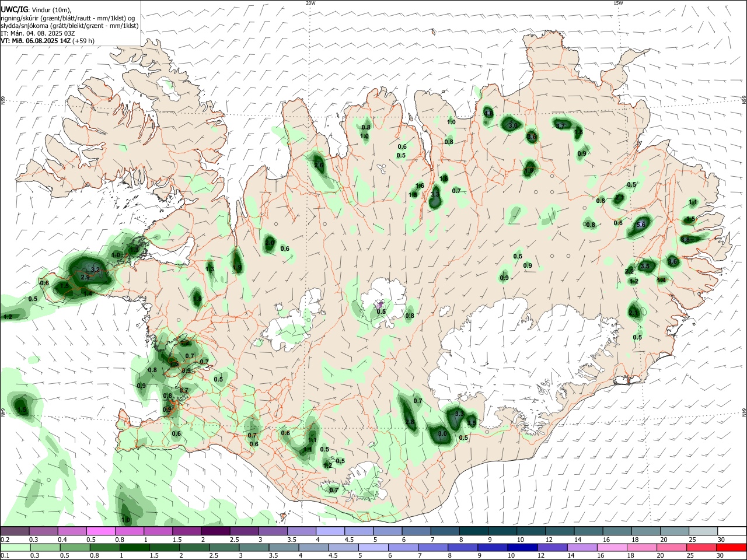Viewport: 747px width, 560px height.
Task: Click the 2.6 precipitation value in north Iceland
Action: [319, 166]
